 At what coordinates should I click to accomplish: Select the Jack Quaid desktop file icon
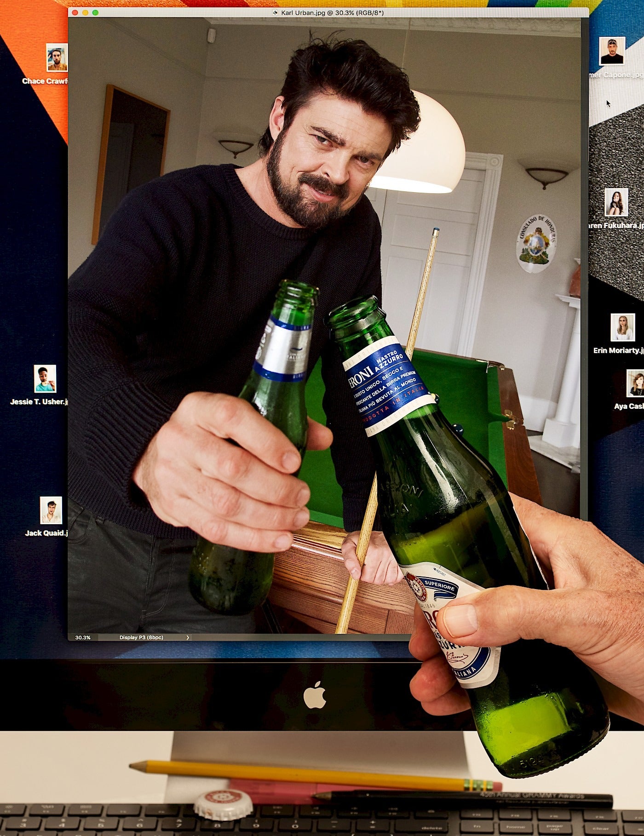(x=51, y=510)
